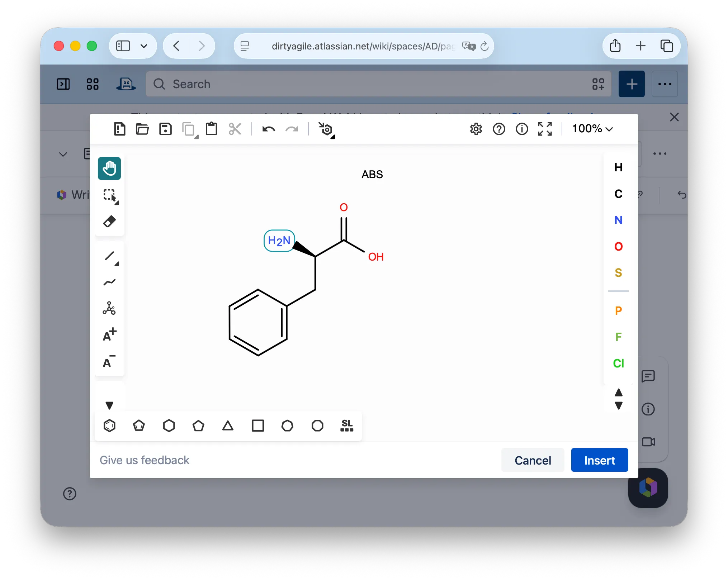Show the about information icon

(522, 129)
